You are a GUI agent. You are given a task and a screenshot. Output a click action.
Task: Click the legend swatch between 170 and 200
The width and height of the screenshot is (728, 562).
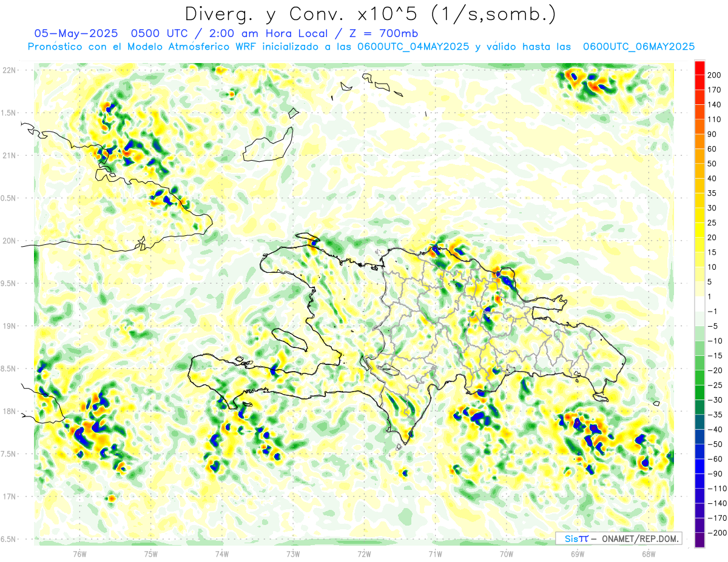699,82
